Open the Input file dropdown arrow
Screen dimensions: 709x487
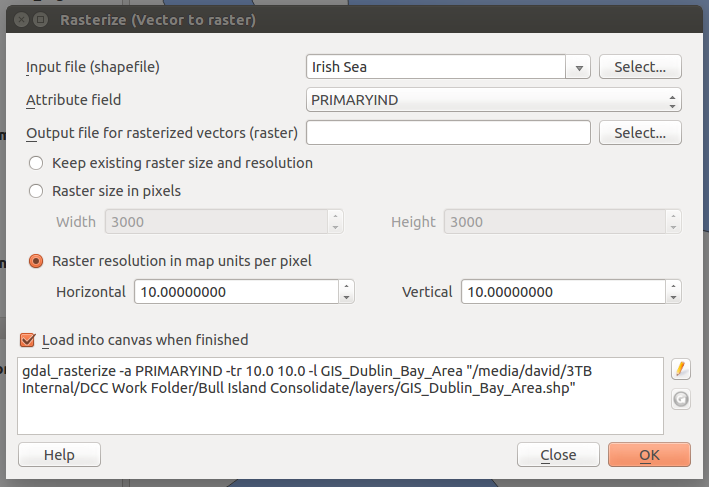click(x=578, y=67)
